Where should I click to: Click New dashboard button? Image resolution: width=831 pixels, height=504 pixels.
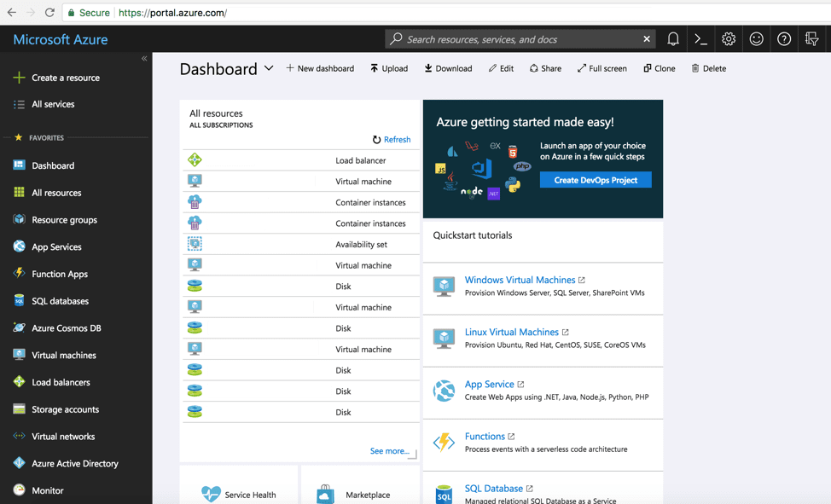point(320,68)
